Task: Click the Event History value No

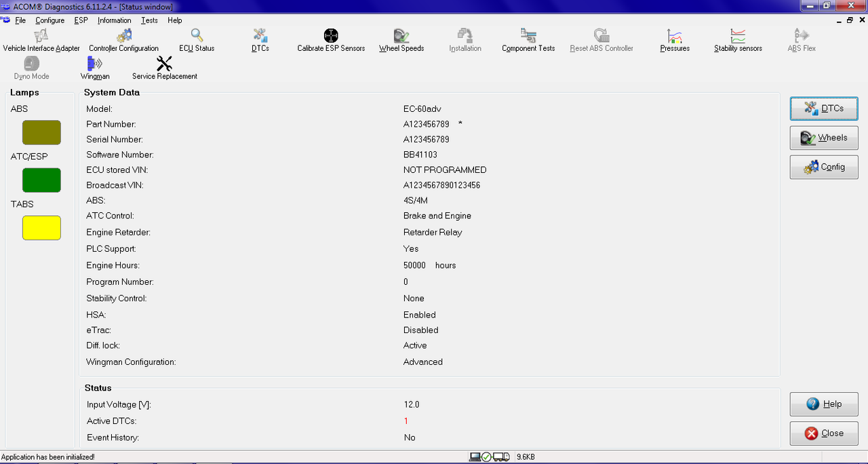Action: [410, 438]
